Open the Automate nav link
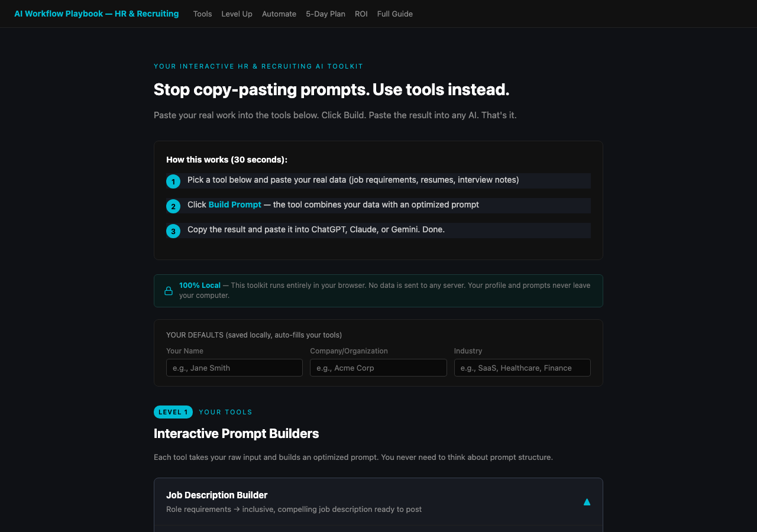This screenshot has height=532, width=757. (279, 14)
